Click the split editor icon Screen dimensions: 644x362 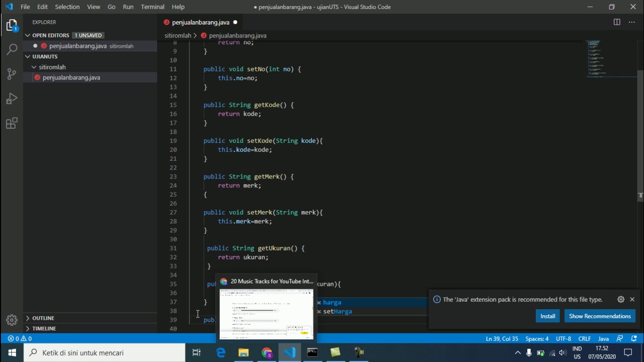(x=617, y=22)
